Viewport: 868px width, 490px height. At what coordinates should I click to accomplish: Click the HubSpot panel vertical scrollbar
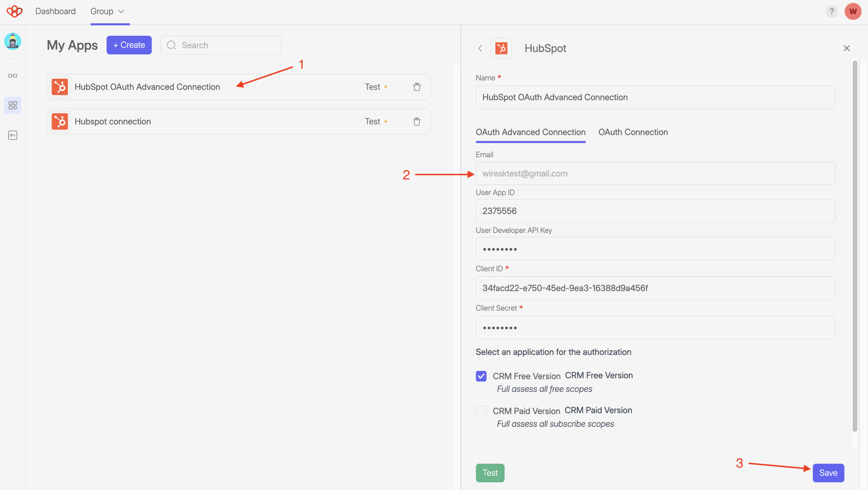click(855, 246)
